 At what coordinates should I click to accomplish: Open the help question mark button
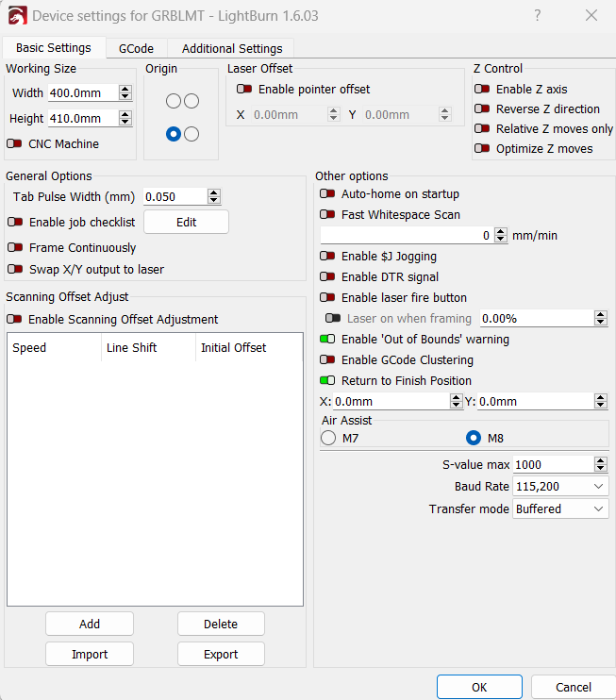point(538,16)
